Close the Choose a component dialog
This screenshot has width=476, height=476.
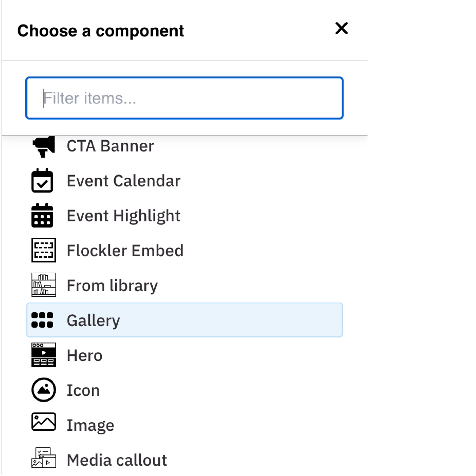(342, 28)
